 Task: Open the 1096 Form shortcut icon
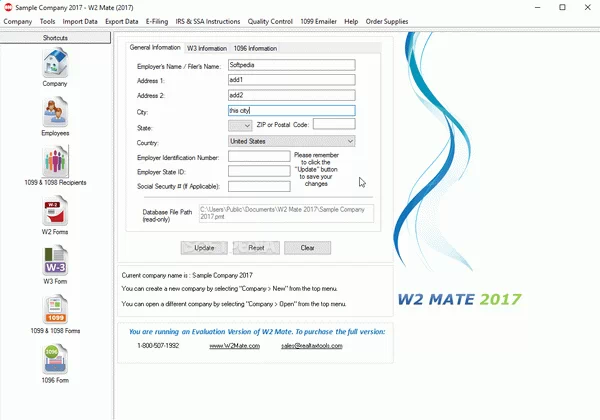55,359
